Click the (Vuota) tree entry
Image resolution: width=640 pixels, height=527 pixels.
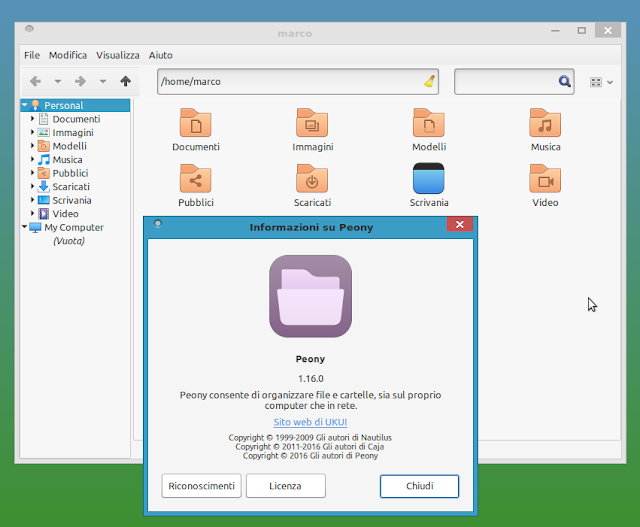point(69,241)
